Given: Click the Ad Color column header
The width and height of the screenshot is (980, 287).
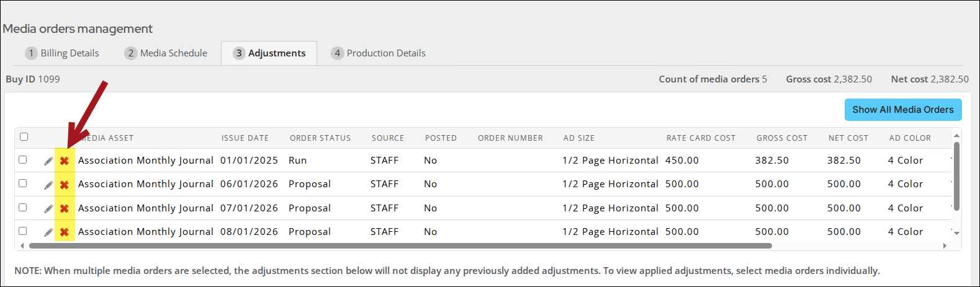Looking at the screenshot, I should tap(910, 138).
